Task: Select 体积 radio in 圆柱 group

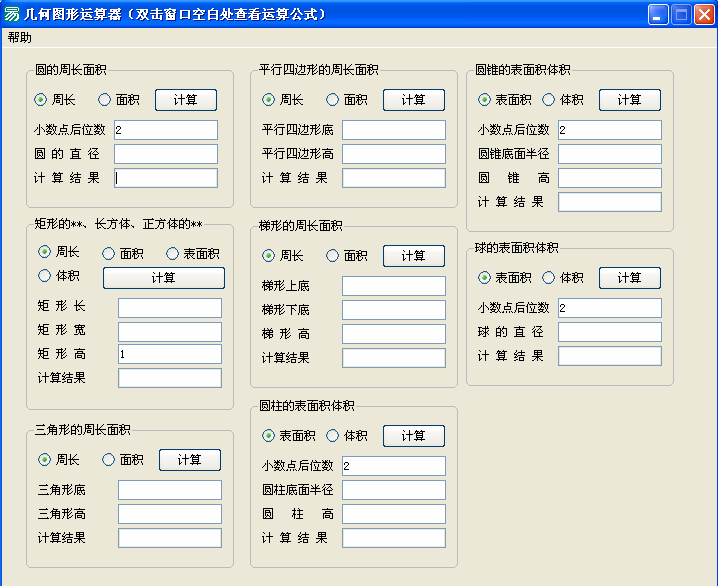Action: tap(332, 436)
